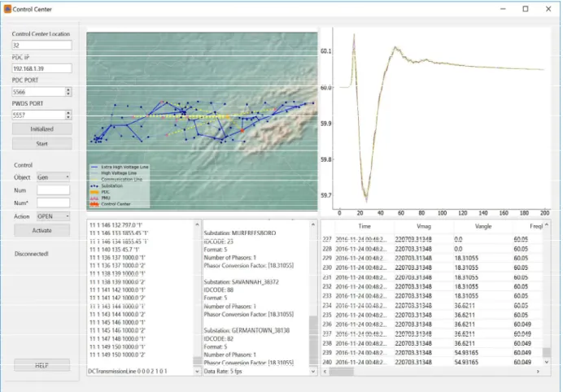Screen dimensions: 563x392
Task: Click the red Control Center node on map
Action: 242,131
